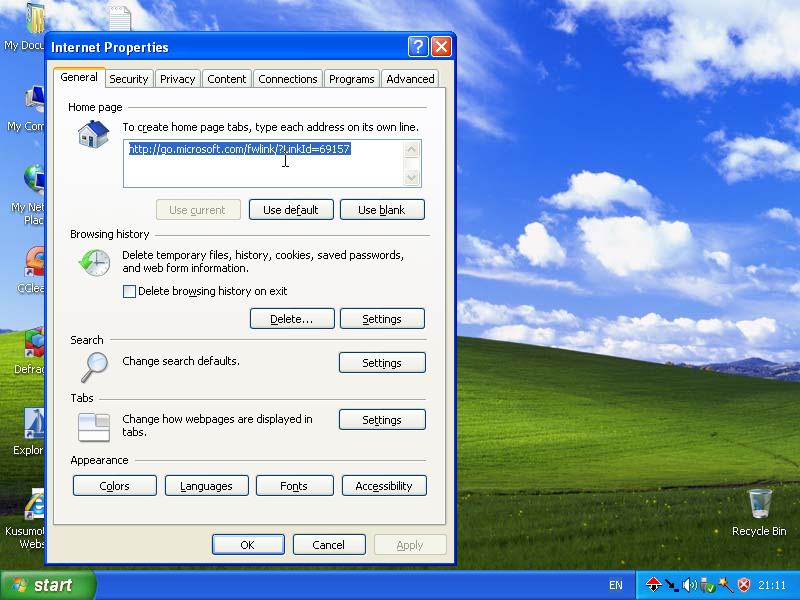
Task: Click the browsing history clock icon
Action: pyautogui.click(x=94, y=263)
